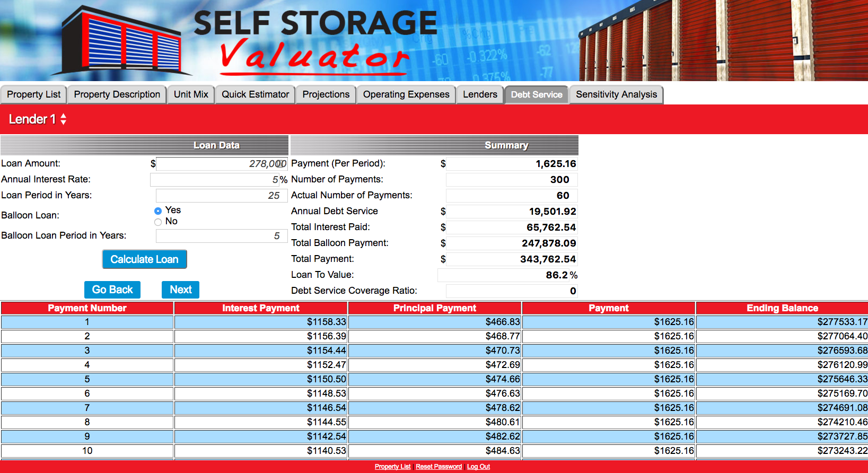Click interest payment cell $1150.50
The image size is (868, 473).
point(261,379)
